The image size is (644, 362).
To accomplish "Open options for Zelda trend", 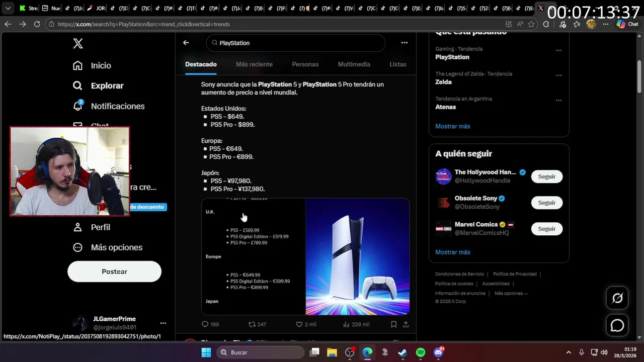I will click(558, 75).
